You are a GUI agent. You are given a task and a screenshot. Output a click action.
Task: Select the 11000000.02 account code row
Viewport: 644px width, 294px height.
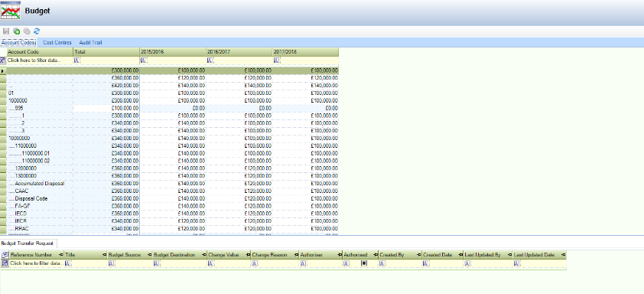pyautogui.click(x=40, y=161)
